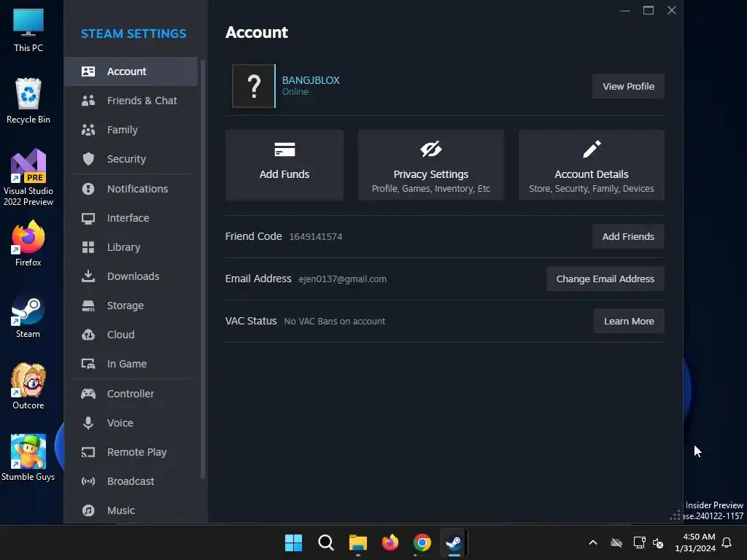Viewport: 747px width, 560px height.
Task: Click the Add Friends button
Action: 628,236
